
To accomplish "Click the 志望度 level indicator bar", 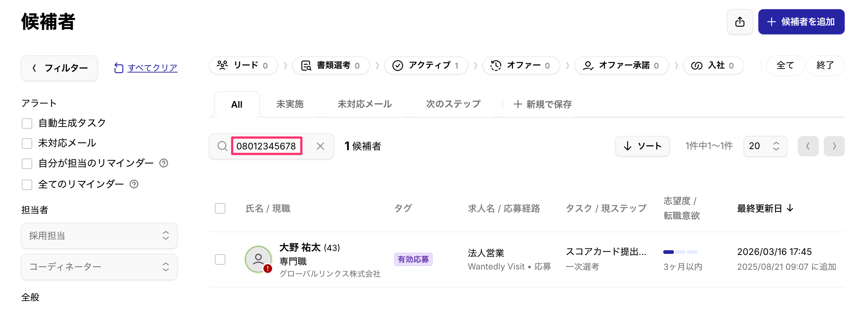I will 680,252.
